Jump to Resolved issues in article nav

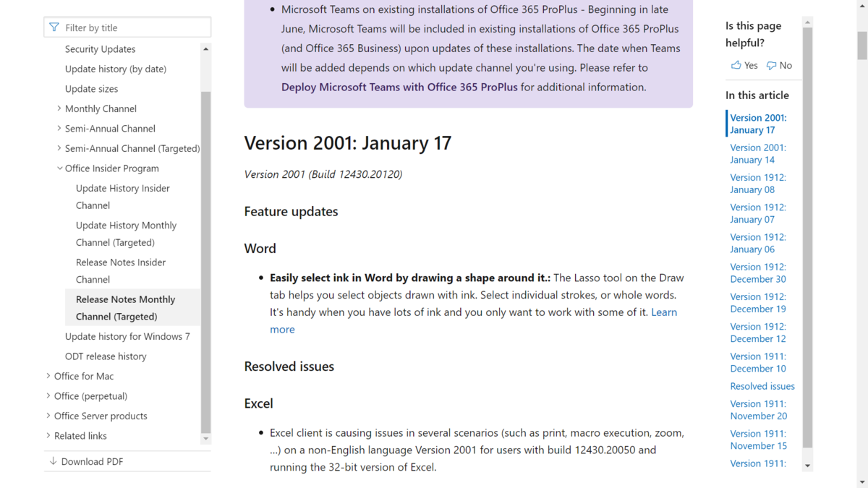762,386
